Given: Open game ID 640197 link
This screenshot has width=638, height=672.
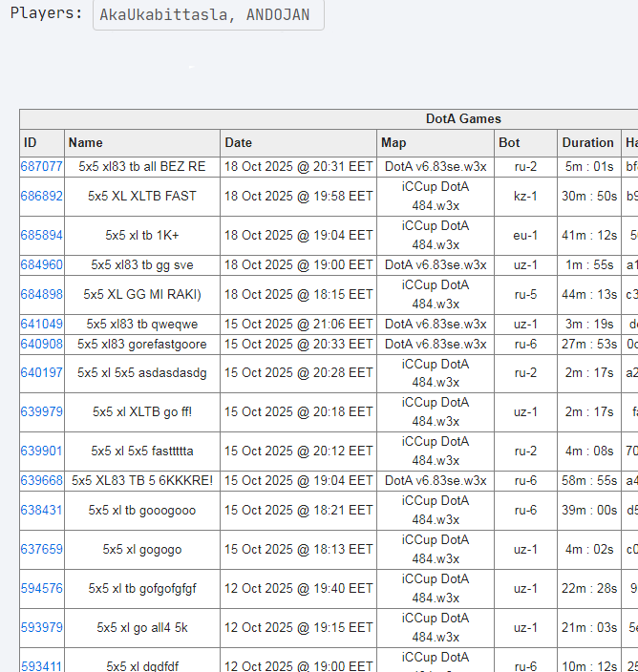Looking at the screenshot, I should [x=42, y=373].
